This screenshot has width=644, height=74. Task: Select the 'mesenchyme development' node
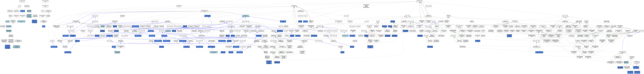point(178,26)
